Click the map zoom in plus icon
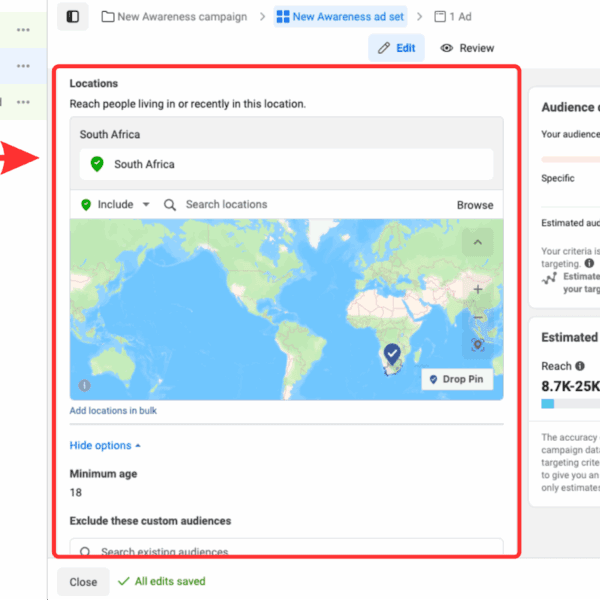The image size is (600, 600). [478, 289]
